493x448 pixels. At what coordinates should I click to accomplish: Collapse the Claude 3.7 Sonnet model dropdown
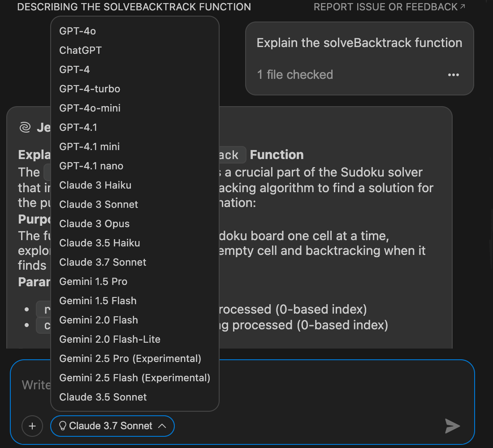(162, 426)
